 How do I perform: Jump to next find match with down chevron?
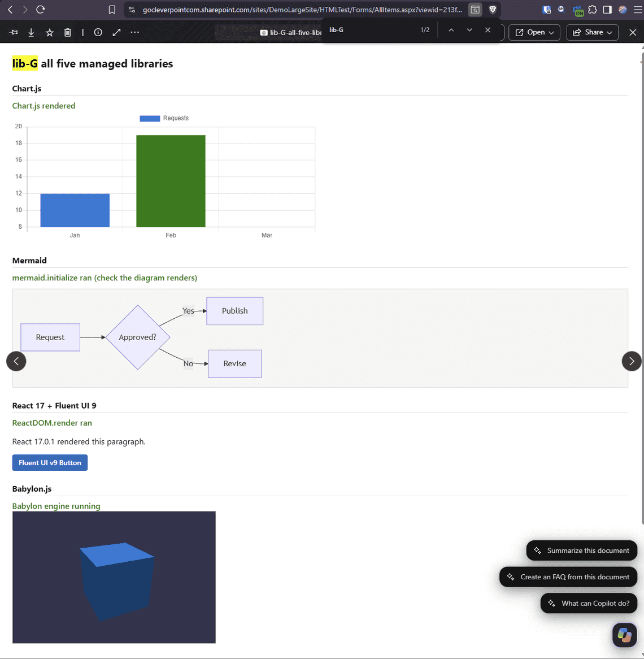[x=469, y=30]
